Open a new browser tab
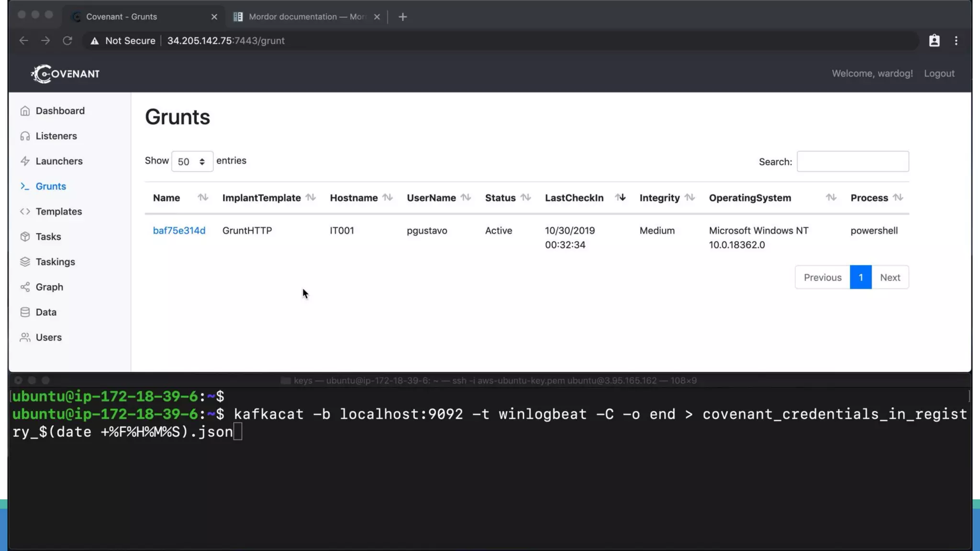The image size is (980, 551). (x=403, y=17)
